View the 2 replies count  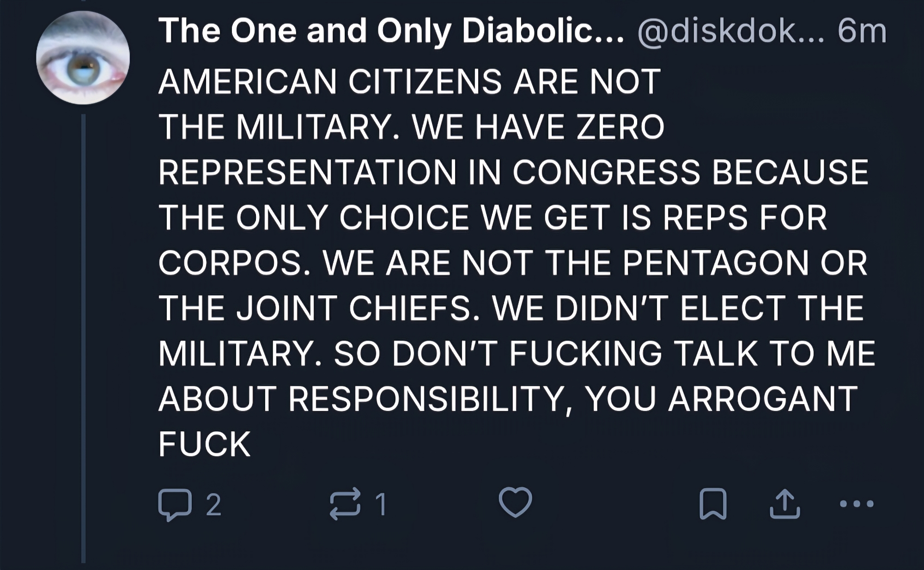(x=213, y=504)
